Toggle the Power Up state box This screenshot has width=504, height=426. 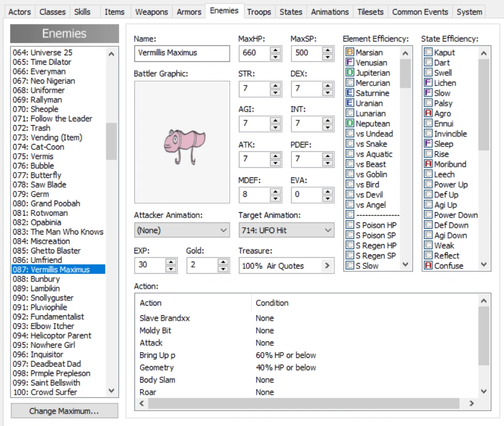(x=428, y=184)
